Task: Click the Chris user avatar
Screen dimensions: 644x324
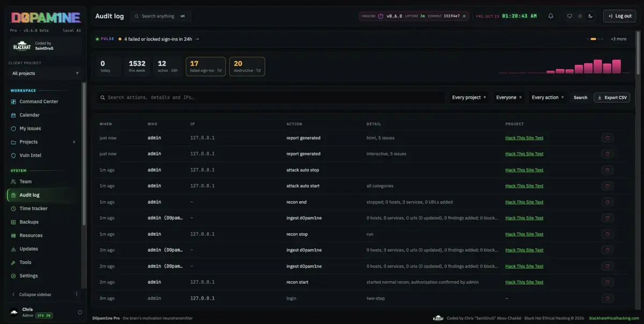Action: (14, 312)
